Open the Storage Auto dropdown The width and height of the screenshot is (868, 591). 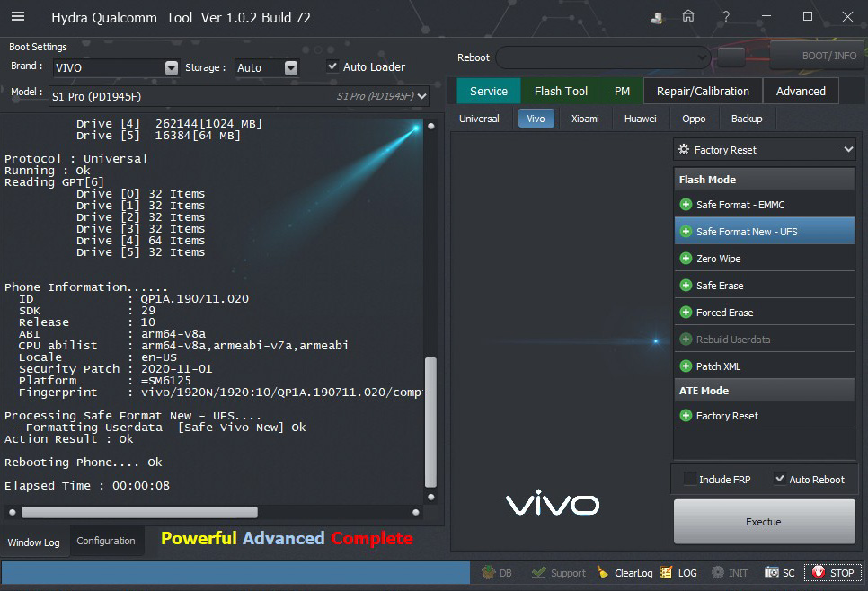click(x=290, y=68)
